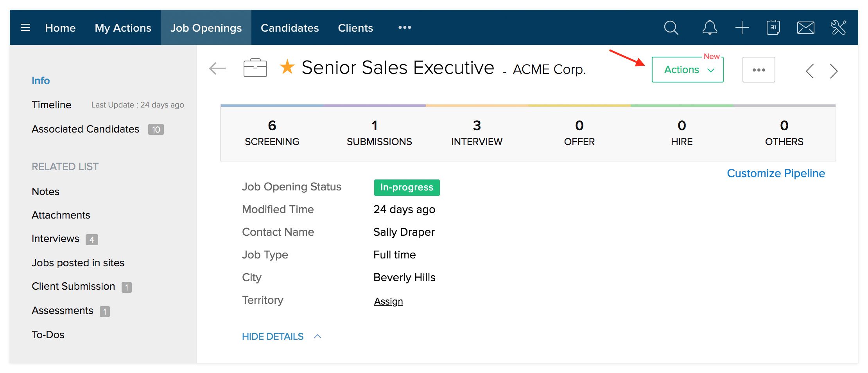868x373 pixels.
Task: Open Associated Candidates in sidebar
Action: [86, 129]
